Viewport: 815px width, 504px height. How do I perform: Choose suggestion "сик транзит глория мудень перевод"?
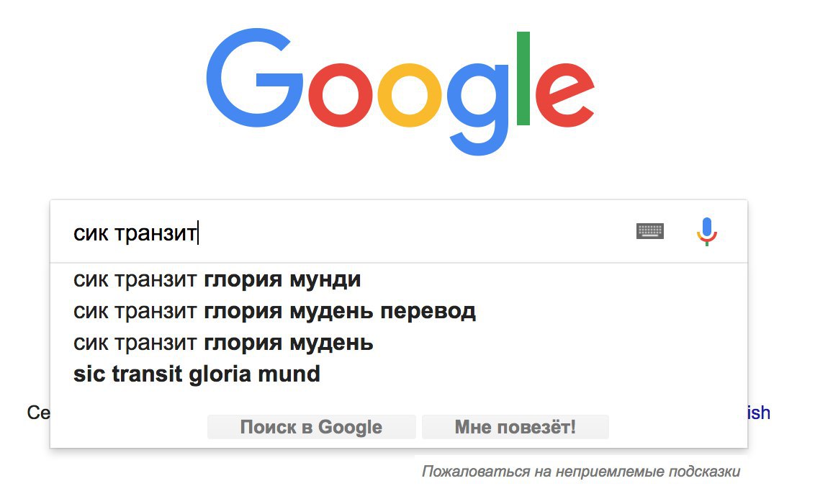coord(274,310)
